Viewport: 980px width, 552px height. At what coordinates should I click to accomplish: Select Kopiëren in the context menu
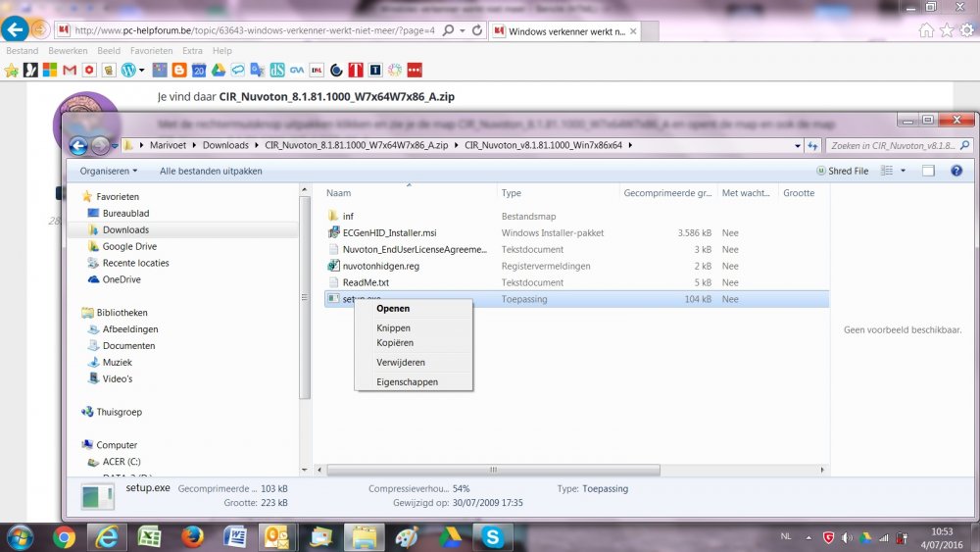point(414,342)
